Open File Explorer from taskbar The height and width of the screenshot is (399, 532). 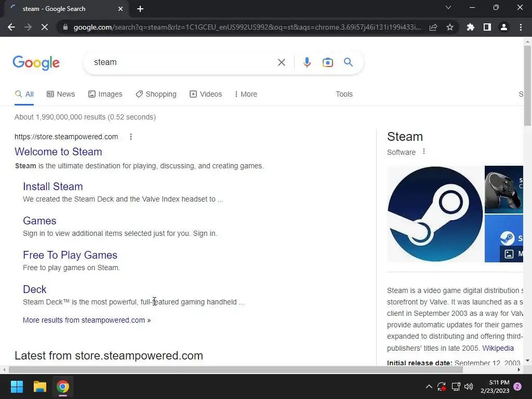(39, 387)
